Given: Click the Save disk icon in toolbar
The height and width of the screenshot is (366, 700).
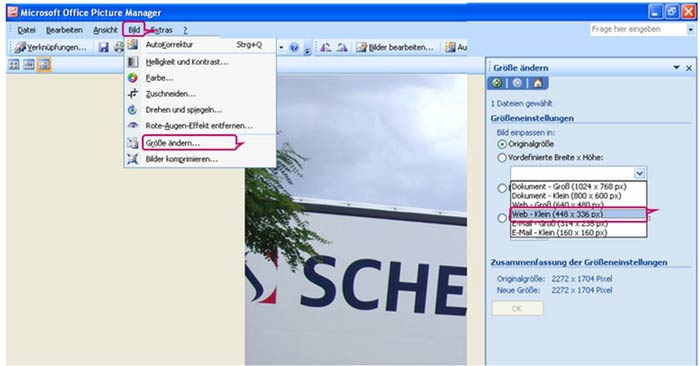Looking at the screenshot, I should coord(104,47).
